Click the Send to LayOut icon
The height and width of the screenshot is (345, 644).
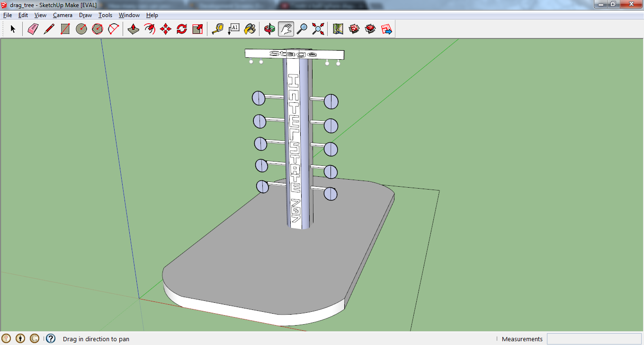(x=386, y=29)
